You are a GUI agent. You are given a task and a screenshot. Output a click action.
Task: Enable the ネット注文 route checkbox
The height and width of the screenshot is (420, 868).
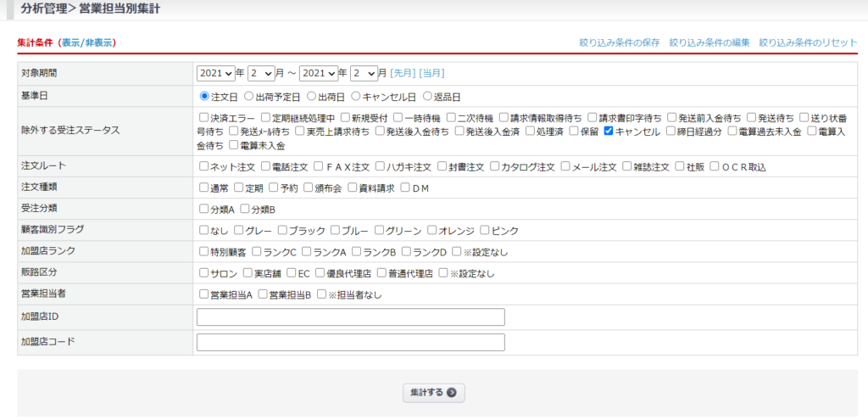click(203, 167)
